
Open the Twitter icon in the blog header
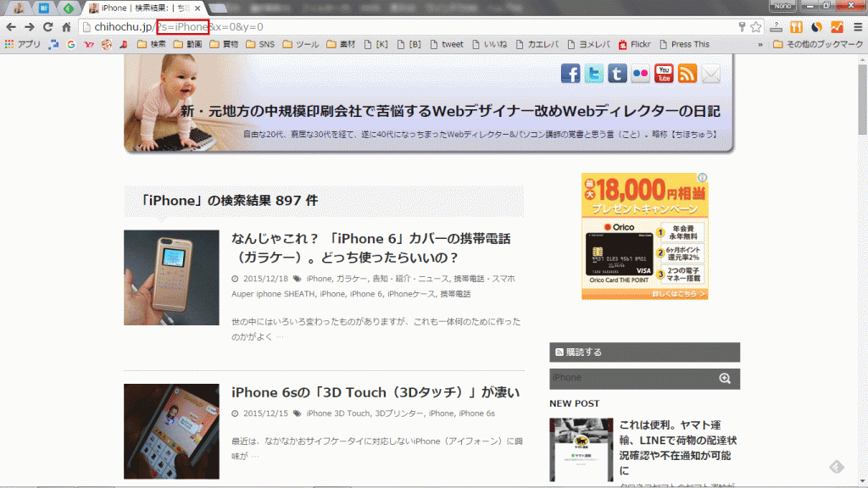pyautogui.click(x=594, y=74)
